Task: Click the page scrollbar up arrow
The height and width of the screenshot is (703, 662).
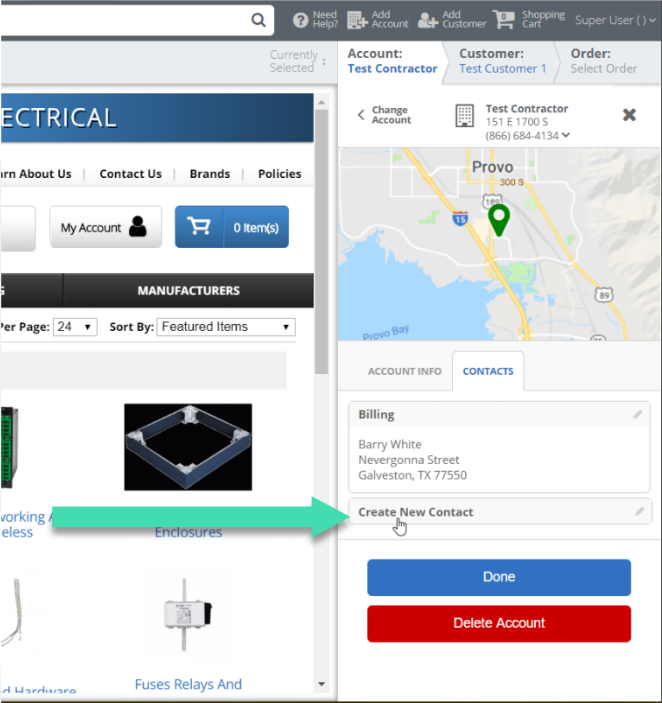Action: (321, 103)
